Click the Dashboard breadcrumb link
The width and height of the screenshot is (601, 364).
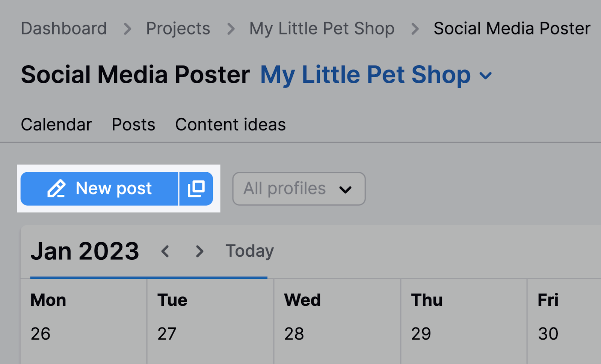tap(64, 29)
